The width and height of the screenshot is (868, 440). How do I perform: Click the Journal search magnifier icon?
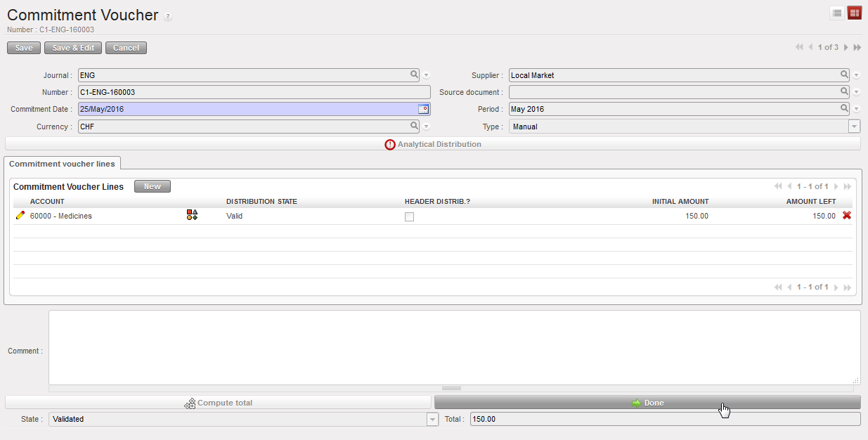[414, 75]
